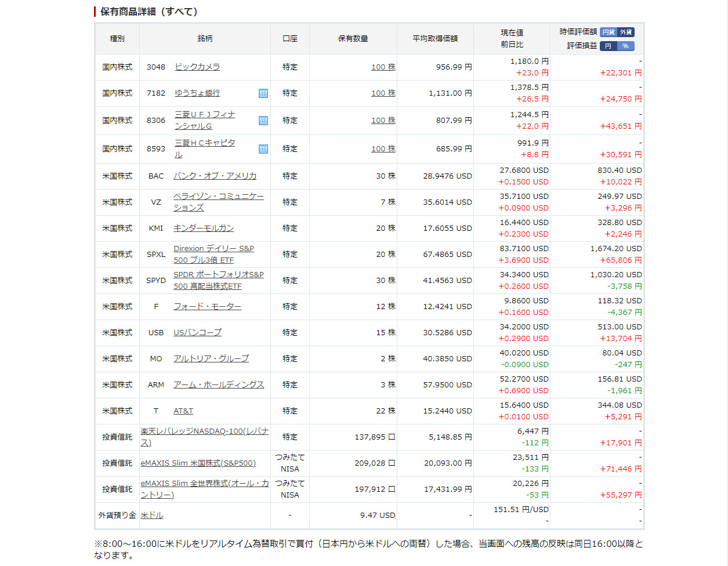This screenshot has width=728, height=566.
Task: Open バンク・オブ・アメリカ stock link
Action: [215, 176]
